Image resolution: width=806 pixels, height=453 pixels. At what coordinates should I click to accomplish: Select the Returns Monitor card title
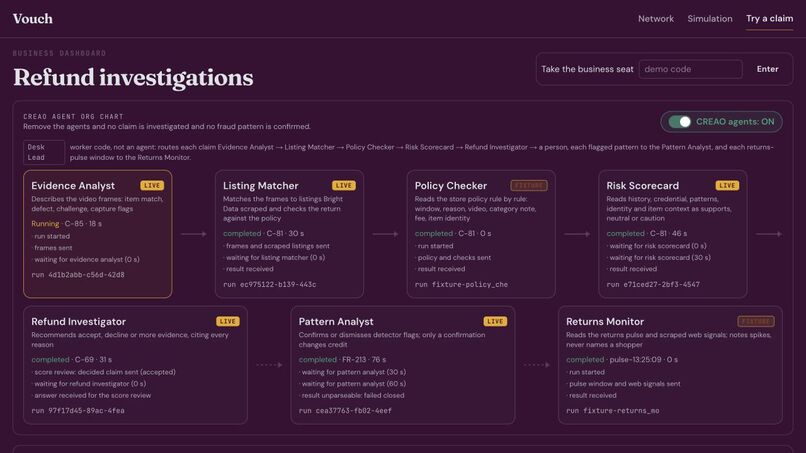pyautogui.click(x=605, y=321)
